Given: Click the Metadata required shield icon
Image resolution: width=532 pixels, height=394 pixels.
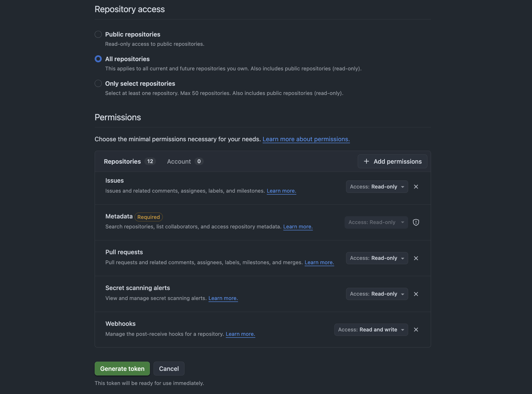Looking at the screenshot, I should 416,222.
